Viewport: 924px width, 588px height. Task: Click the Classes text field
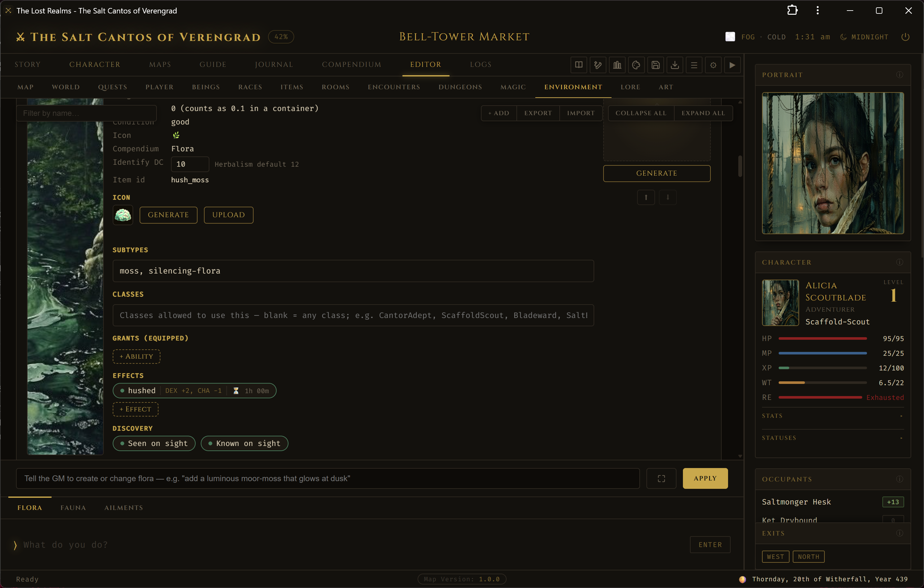pos(353,315)
